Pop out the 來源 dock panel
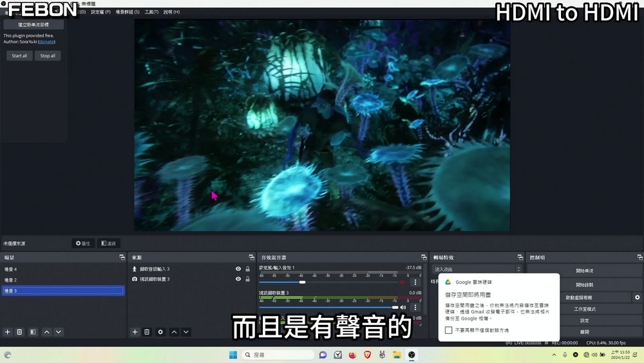The height and width of the screenshot is (363, 644). click(x=251, y=257)
